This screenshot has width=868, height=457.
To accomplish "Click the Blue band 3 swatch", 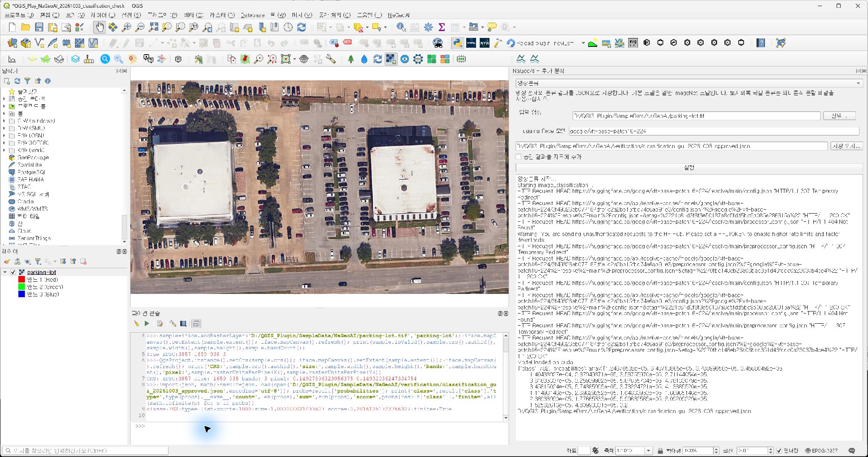I will point(22,294).
